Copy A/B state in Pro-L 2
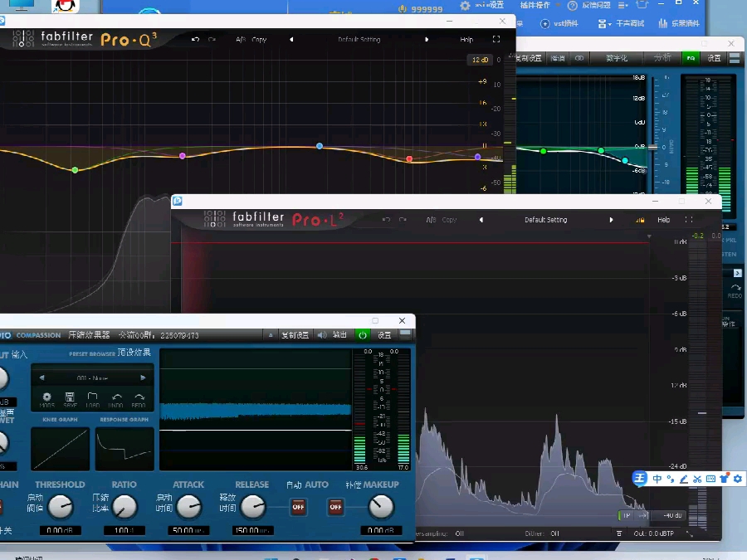The width and height of the screenshot is (747, 560). 449,220
